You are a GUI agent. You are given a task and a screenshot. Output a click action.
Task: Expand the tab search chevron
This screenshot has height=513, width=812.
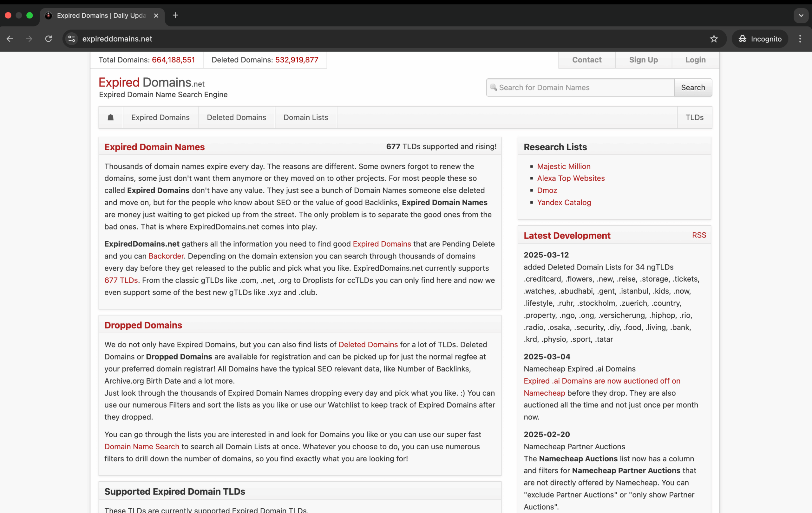[801, 16]
